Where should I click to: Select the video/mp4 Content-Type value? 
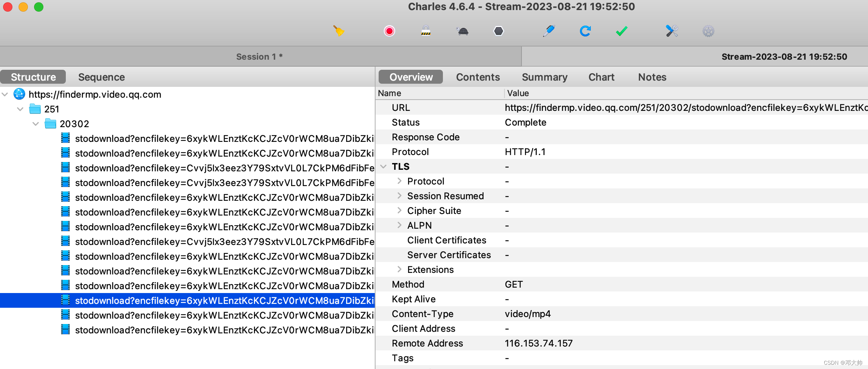pos(528,314)
